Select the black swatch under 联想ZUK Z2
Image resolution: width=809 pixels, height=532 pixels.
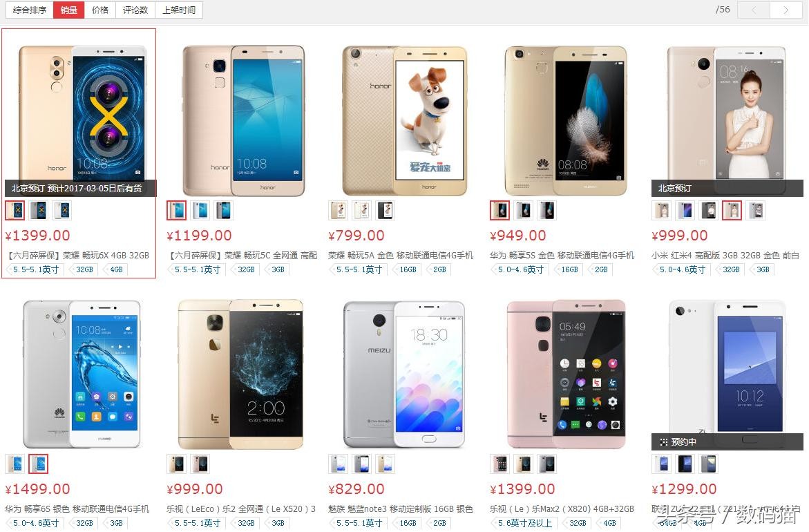point(685,464)
